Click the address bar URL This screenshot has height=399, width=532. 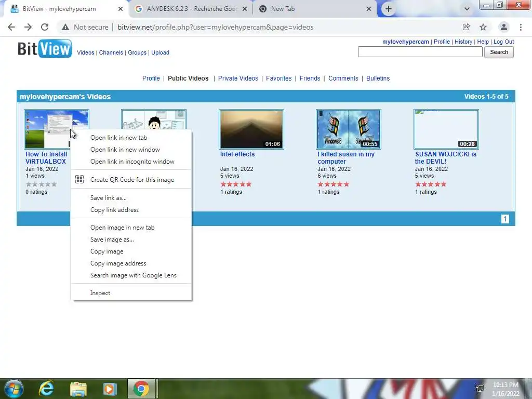216,27
